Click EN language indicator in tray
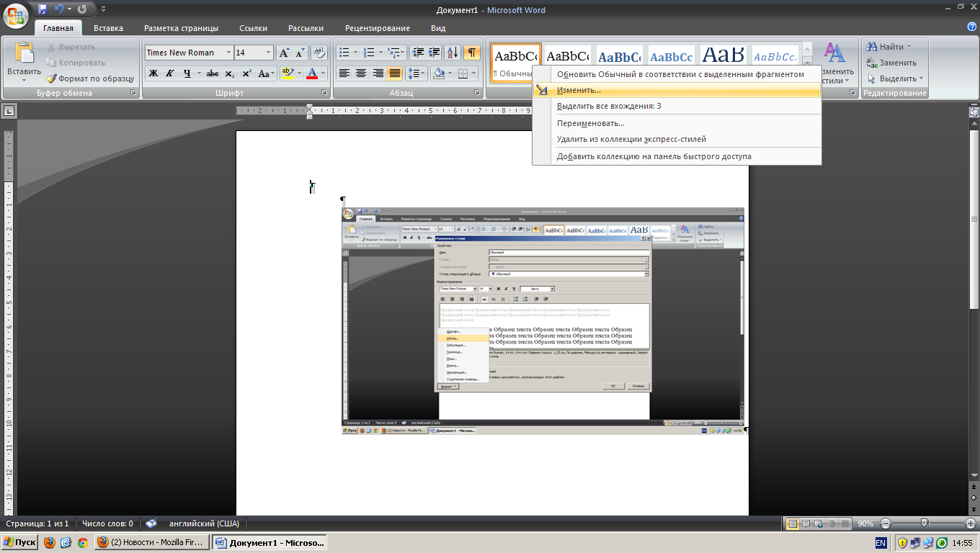Screen dimensions: 980x553 click(x=881, y=542)
